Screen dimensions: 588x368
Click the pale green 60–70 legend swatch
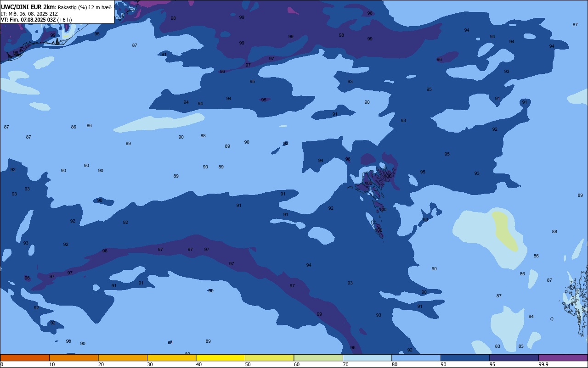[318, 357]
